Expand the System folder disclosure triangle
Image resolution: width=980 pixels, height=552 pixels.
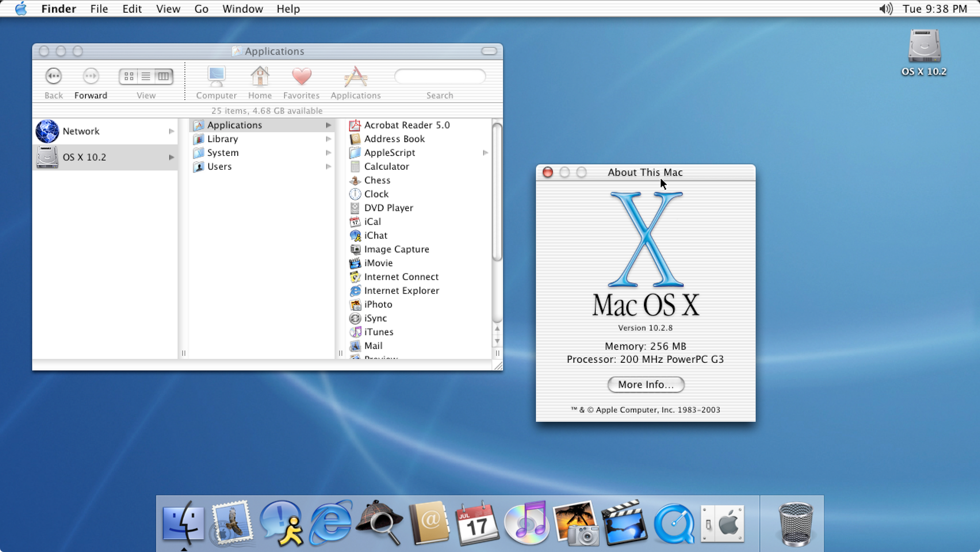click(x=330, y=153)
